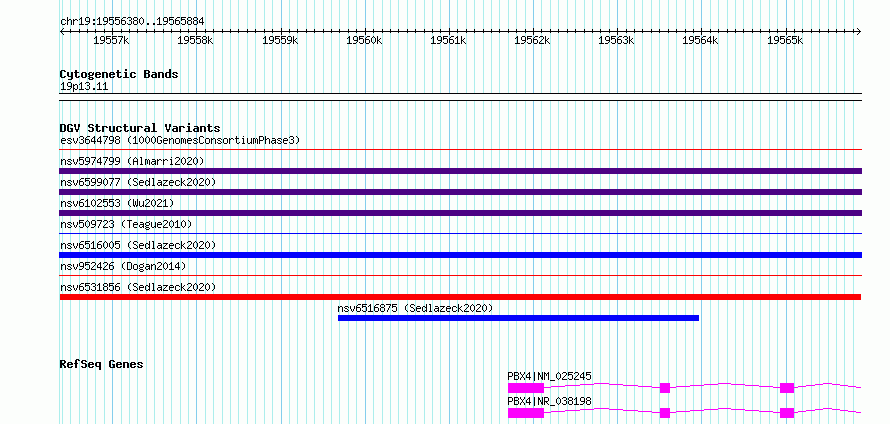Open variant nsv6102553 (Wu2021) label
This screenshot has height=424, width=890.
point(117,203)
